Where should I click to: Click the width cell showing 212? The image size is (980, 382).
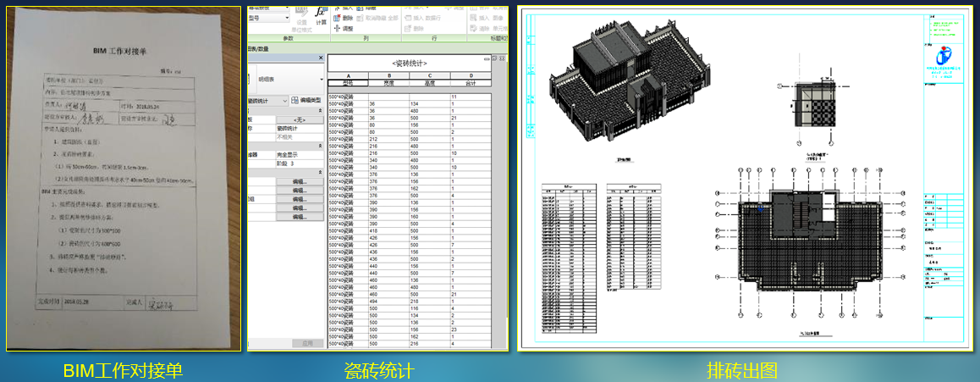pos(388,140)
